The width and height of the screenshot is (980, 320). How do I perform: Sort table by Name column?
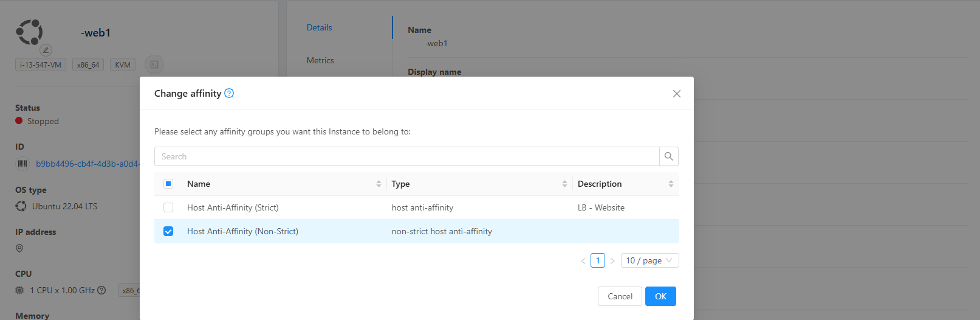pos(379,184)
